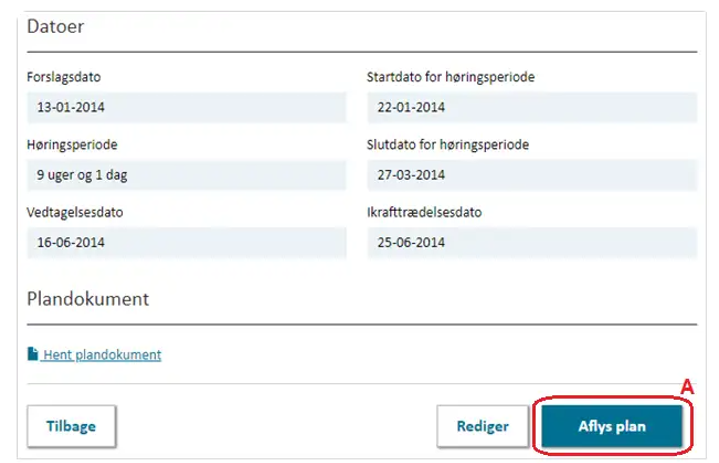Select the Forslagsdato field showing 13-01-2014
The width and height of the screenshot is (719, 463).
[x=187, y=107]
